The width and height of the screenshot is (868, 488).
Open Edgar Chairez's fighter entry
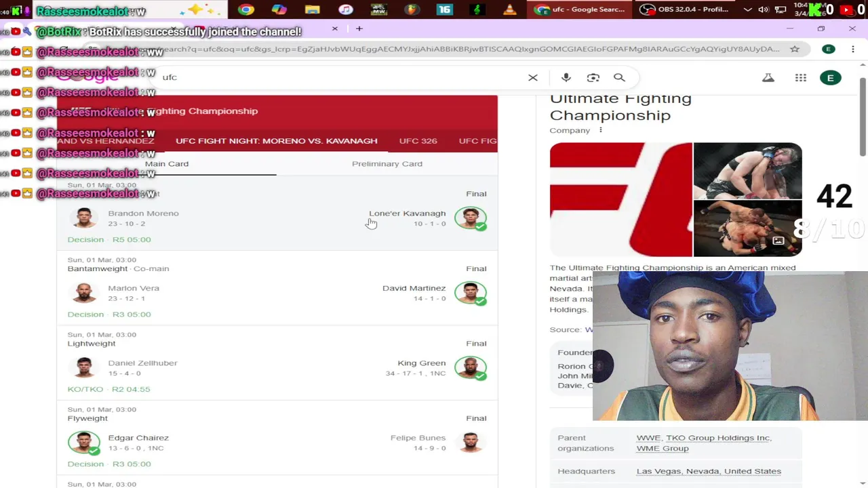(138, 438)
